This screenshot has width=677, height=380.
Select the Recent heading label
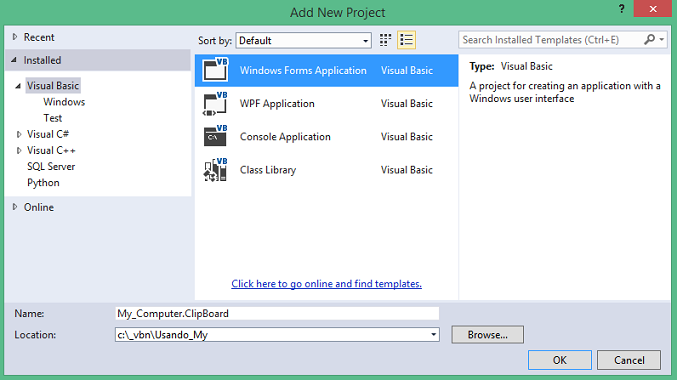point(39,37)
